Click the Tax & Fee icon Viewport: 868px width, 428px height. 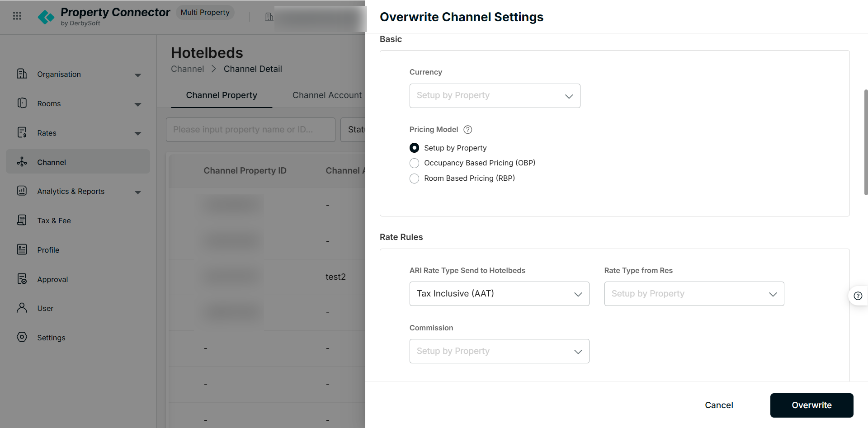(22, 220)
